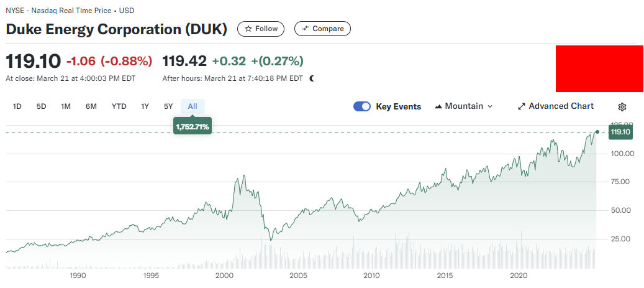
Task: Select the 5Y time range
Action: (168, 106)
